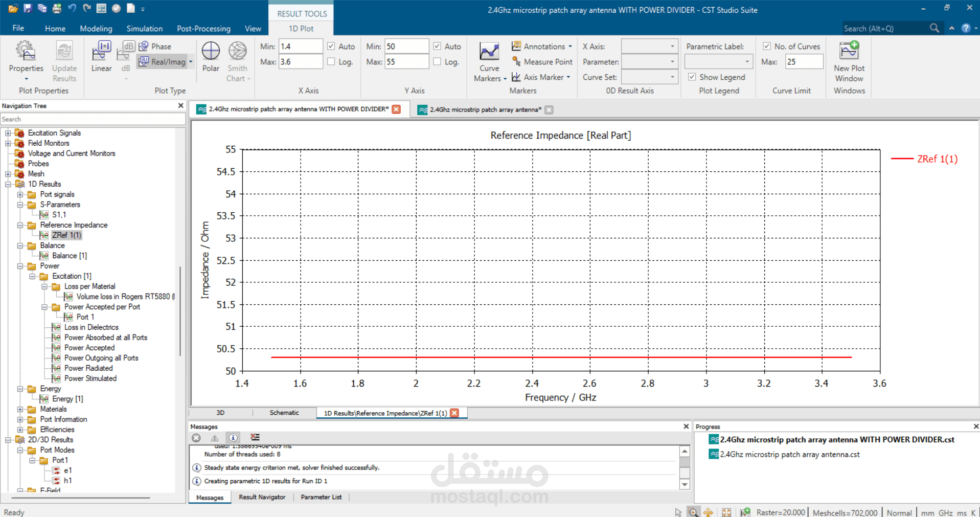
Task: Select the S1,1 result in tree
Action: coord(59,215)
